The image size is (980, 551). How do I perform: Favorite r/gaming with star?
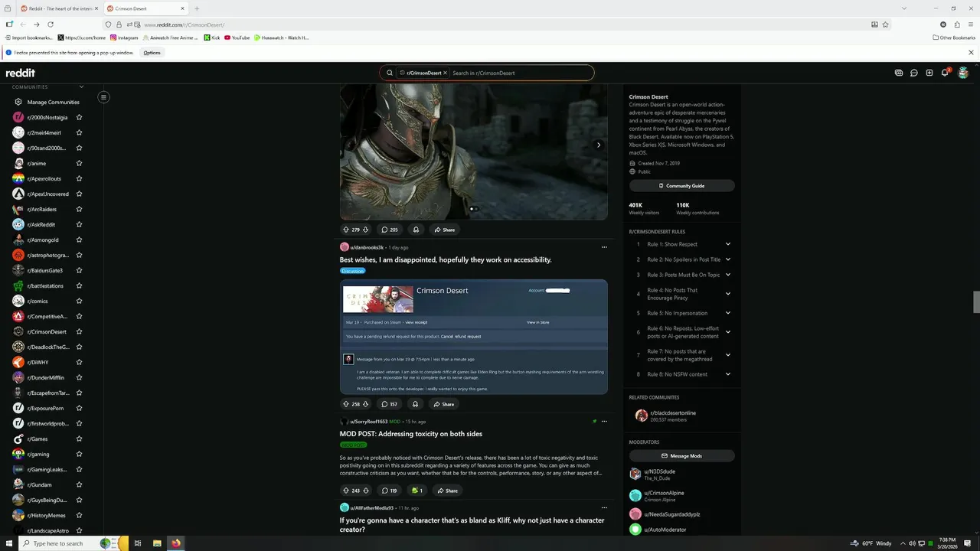[x=79, y=454]
